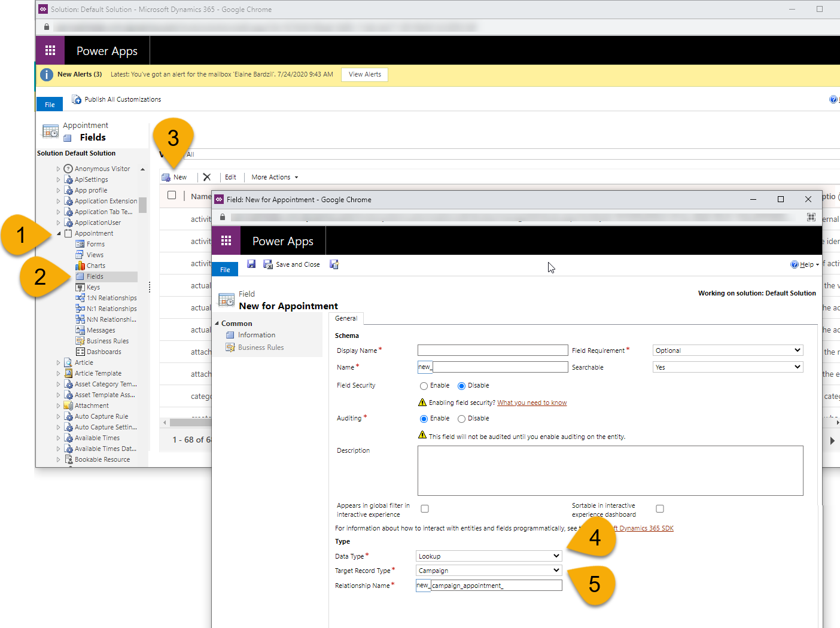Open app launcher waffle in Default Solution window
840x628 pixels.
tap(50, 51)
